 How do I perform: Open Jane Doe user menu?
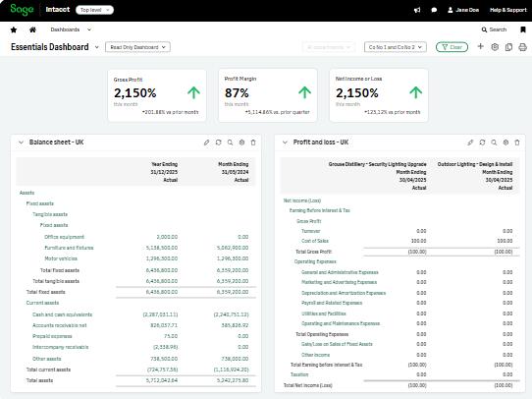click(463, 10)
